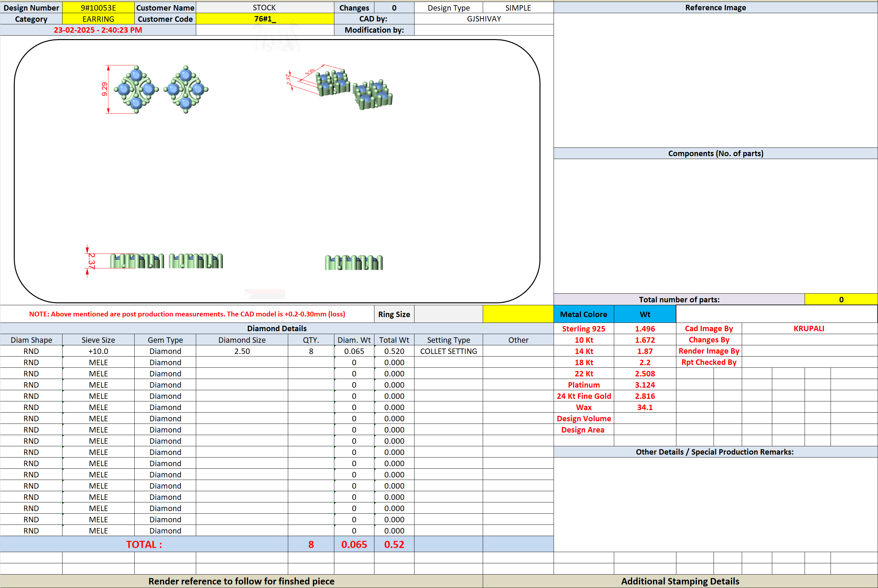This screenshot has height=588, width=878.
Task: Select the red post production NOTE text
Action: point(187,314)
